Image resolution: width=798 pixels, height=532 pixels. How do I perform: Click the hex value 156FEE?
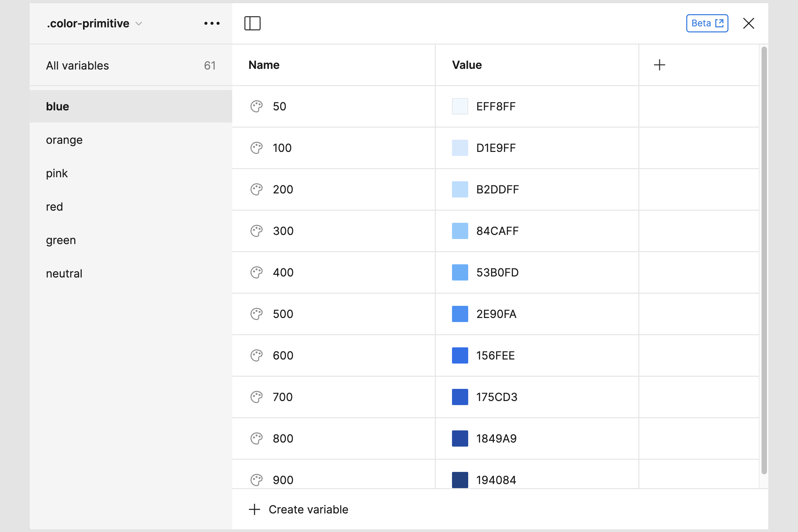pyautogui.click(x=495, y=355)
